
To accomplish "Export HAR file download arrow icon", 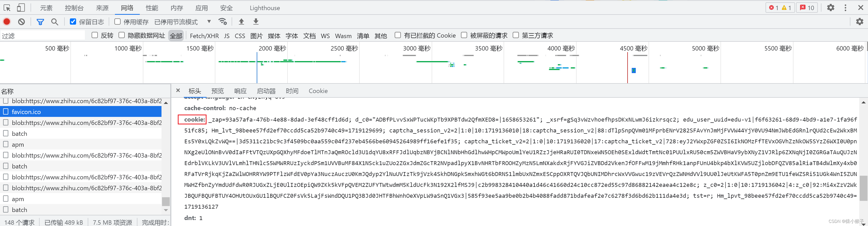I will tap(256, 22).
